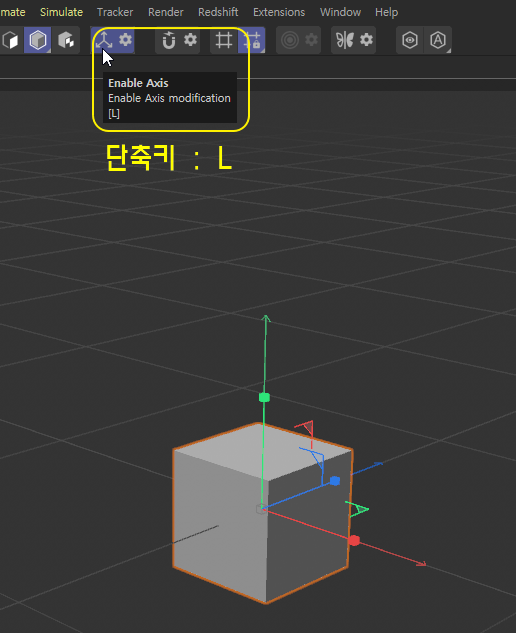Open snap settings gear beside magnet icon
The height and width of the screenshot is (633, 516).
pyautogui.click(x=191, y=40)
